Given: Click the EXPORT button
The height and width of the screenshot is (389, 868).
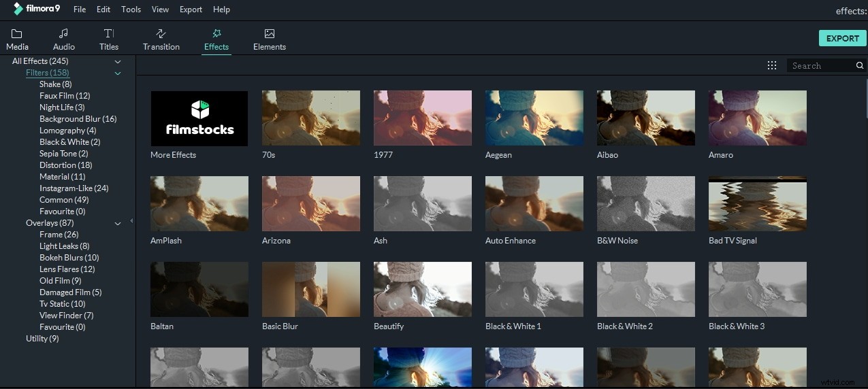Looking at the screenshot, I should (x=843, y=38).
